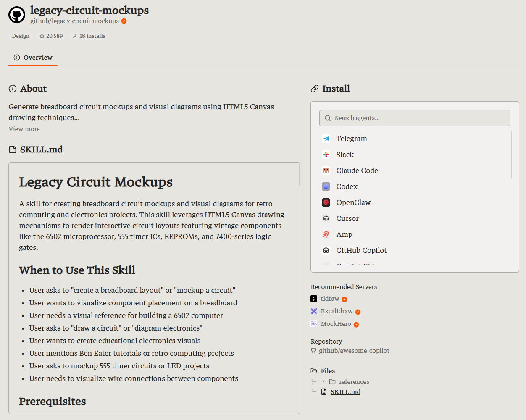Click the MockHero server icon
The width and height of the screenshot is (526, 420).
314,324
